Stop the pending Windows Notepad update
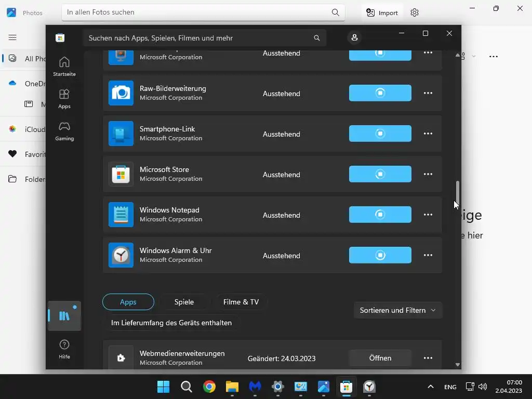This screenshot has height=399, width=532. click(380, 215)
